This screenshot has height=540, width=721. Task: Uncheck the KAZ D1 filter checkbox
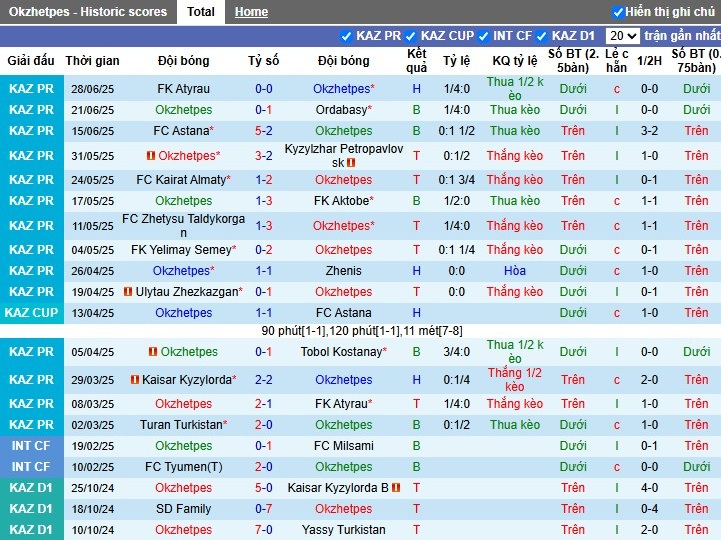point(542,36)
